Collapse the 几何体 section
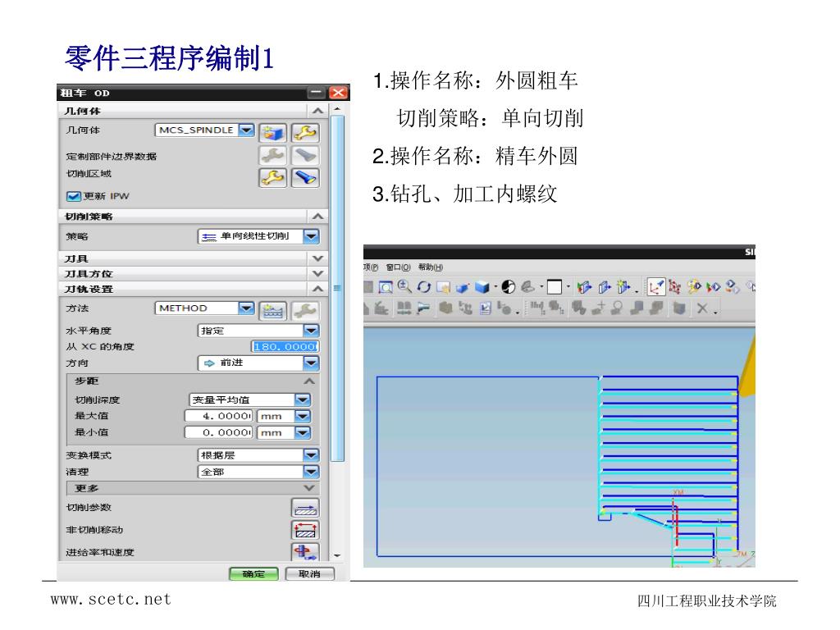The width and height of the screenshot is (840, 630). click(317, 111)
